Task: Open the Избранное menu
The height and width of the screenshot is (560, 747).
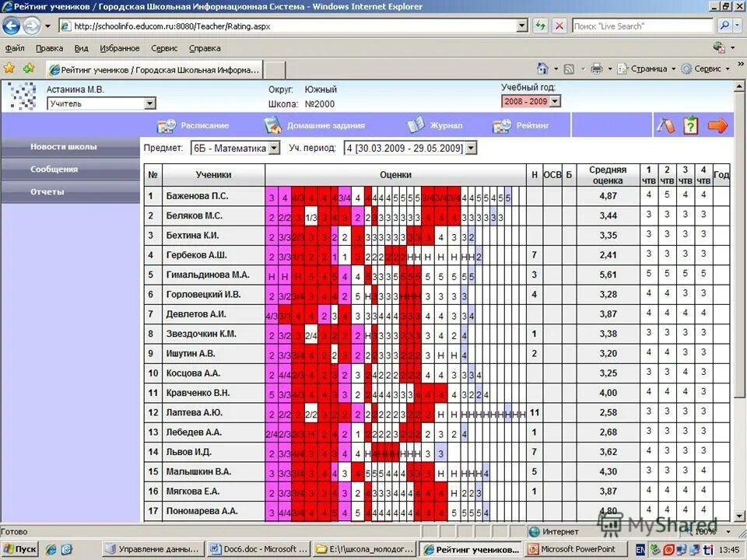Action: point(120,48)
